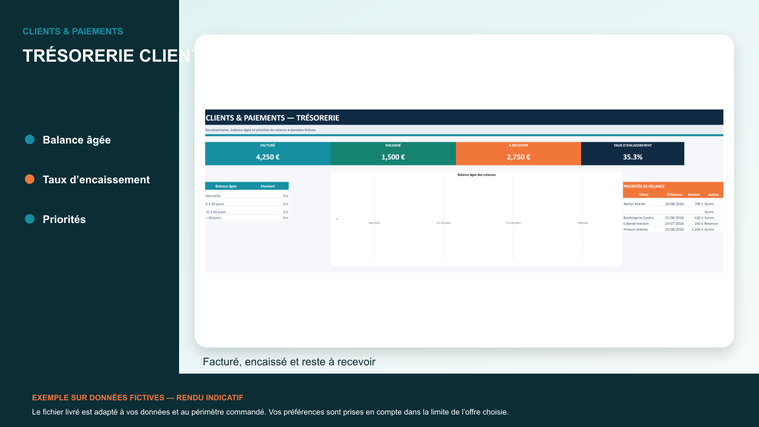
Task: Click the "0 à 30 jours" table row label
Action: [214, 204]
